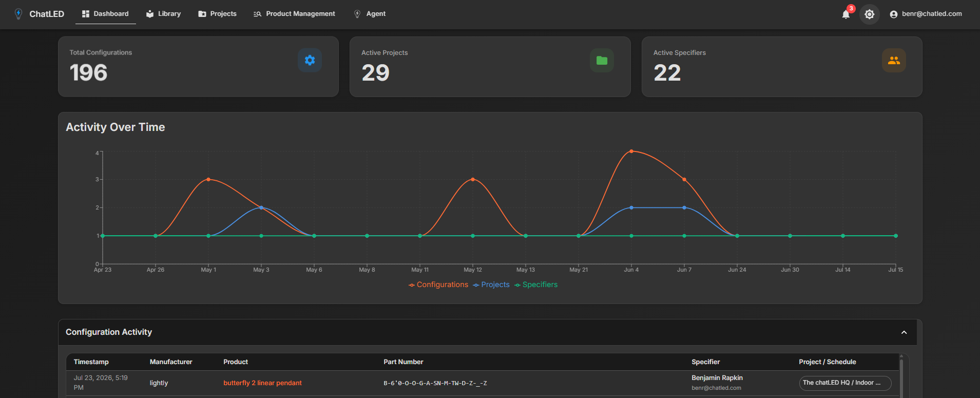The image size is (980, 398).
Task: Click the Configurations data point at Jun 7
Action: [x=684, y=179]
